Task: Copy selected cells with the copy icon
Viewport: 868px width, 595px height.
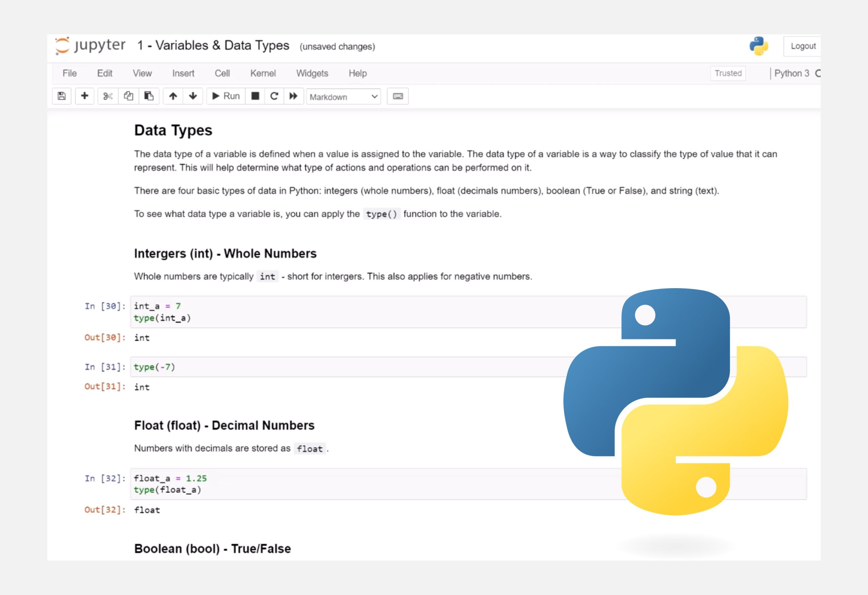Action: pos(128,96)
